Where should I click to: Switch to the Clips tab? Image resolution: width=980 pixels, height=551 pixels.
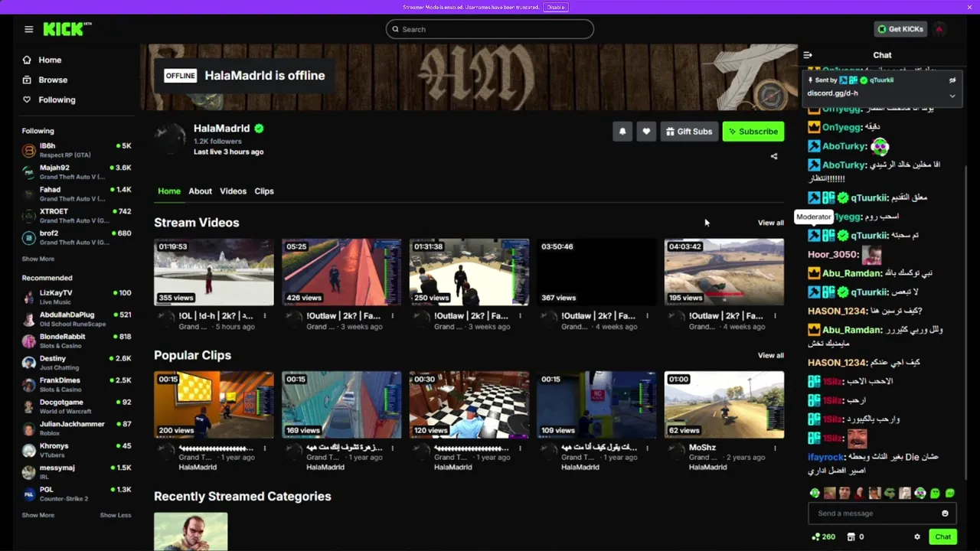264,191
